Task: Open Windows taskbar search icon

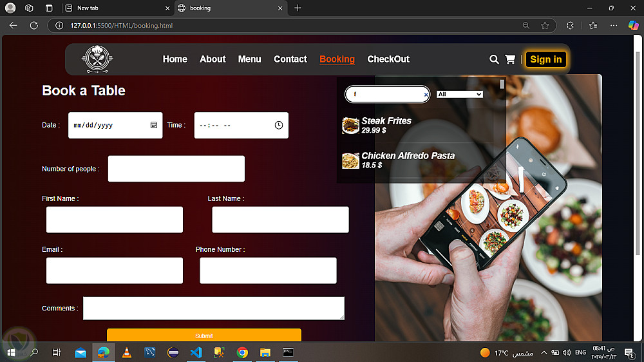Action: [34, 352]
